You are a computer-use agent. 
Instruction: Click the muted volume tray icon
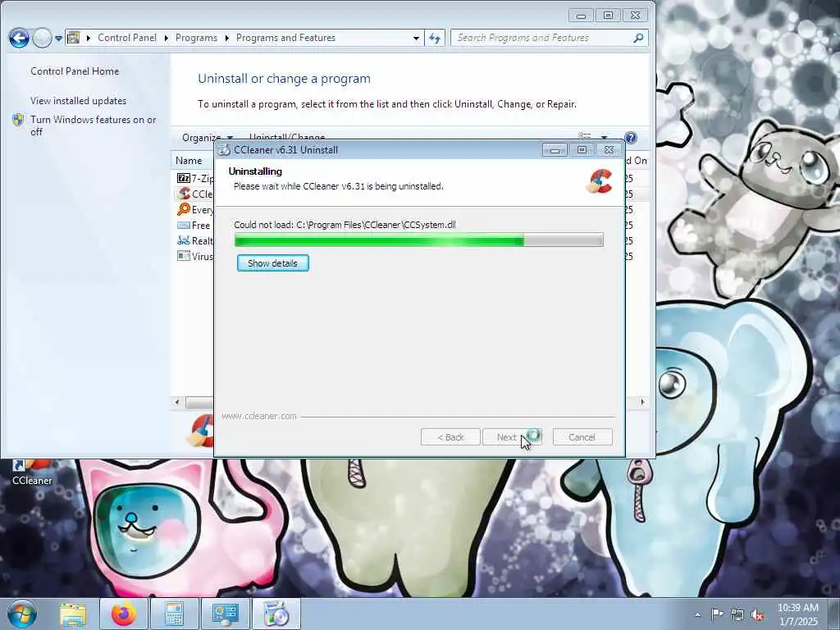coord(757,615)
